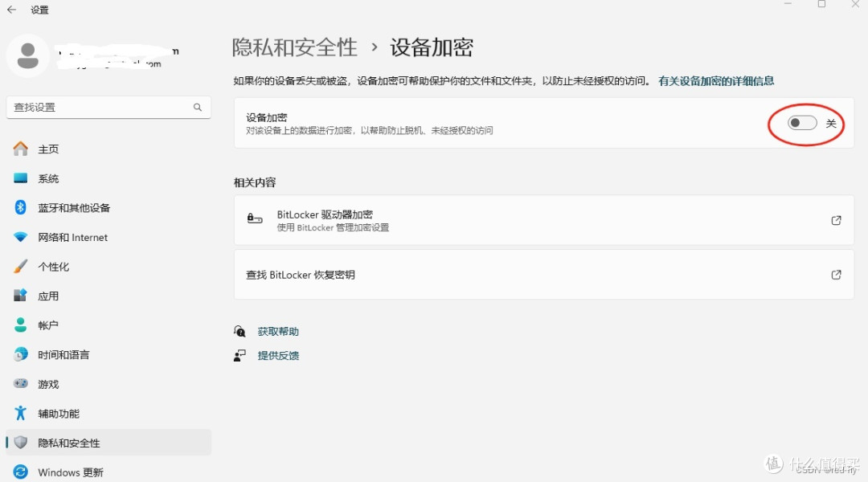Open 应用 settings category
Image resolution: width=868 pixels, height=482 pixels.
click(x=108, y=296)
